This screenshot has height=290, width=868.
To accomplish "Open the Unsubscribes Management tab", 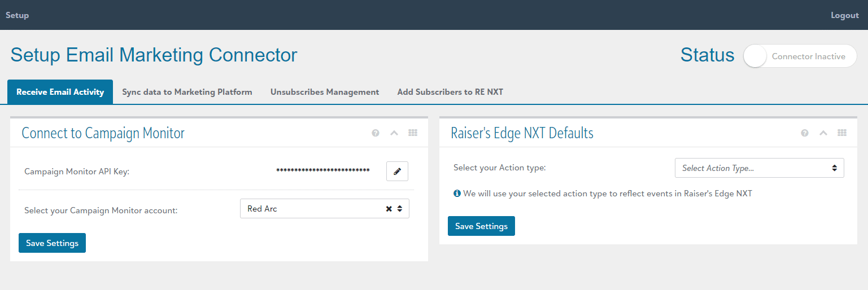I will tap(325, 92).
